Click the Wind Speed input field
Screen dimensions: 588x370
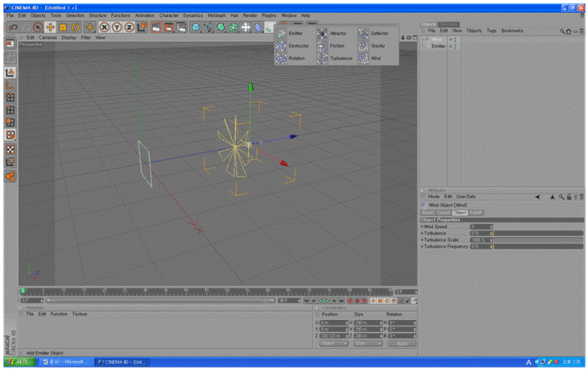(480, 227)
